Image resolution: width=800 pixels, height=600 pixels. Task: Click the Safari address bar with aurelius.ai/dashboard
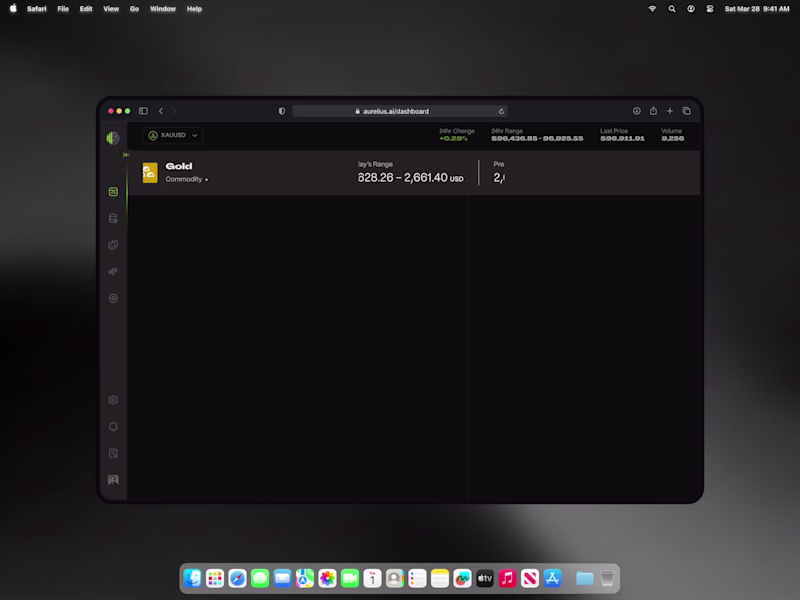pyautogui.click(x=399, y=111)
